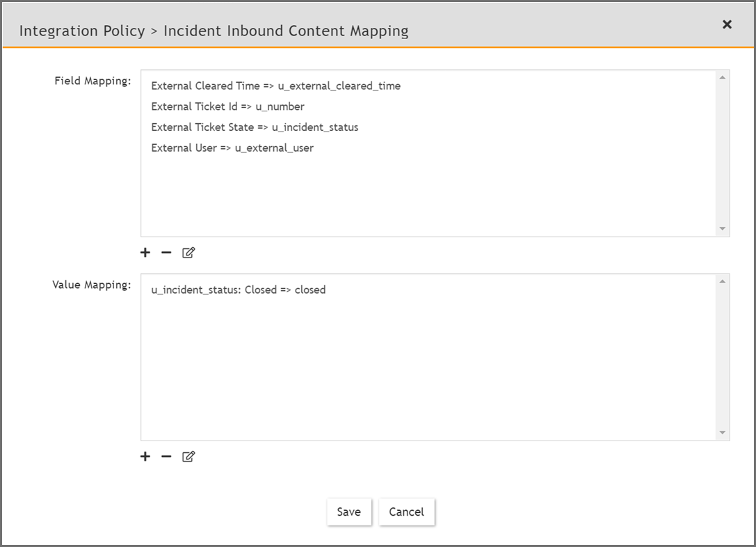Click the Save button
The image size is (756, 547).
click(349, 512)
